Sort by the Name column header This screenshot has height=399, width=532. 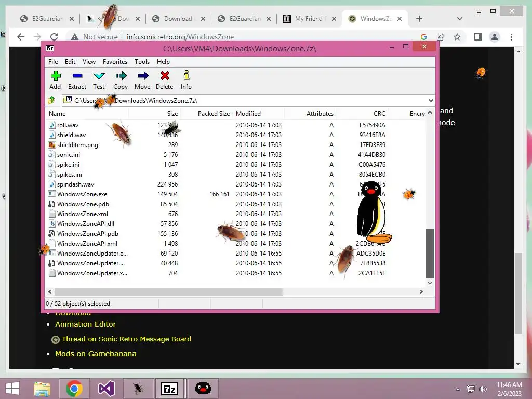point(87,114)
